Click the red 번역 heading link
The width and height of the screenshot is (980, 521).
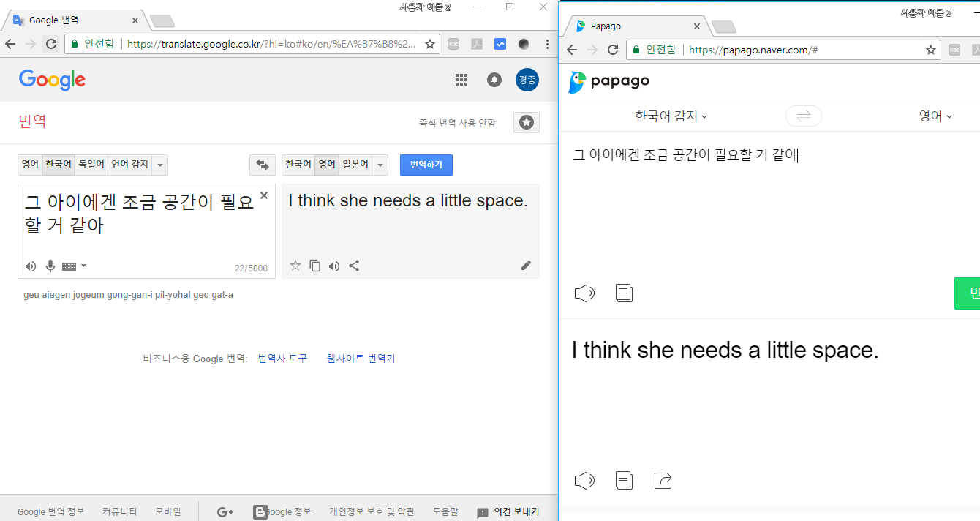tap(32, 121)
